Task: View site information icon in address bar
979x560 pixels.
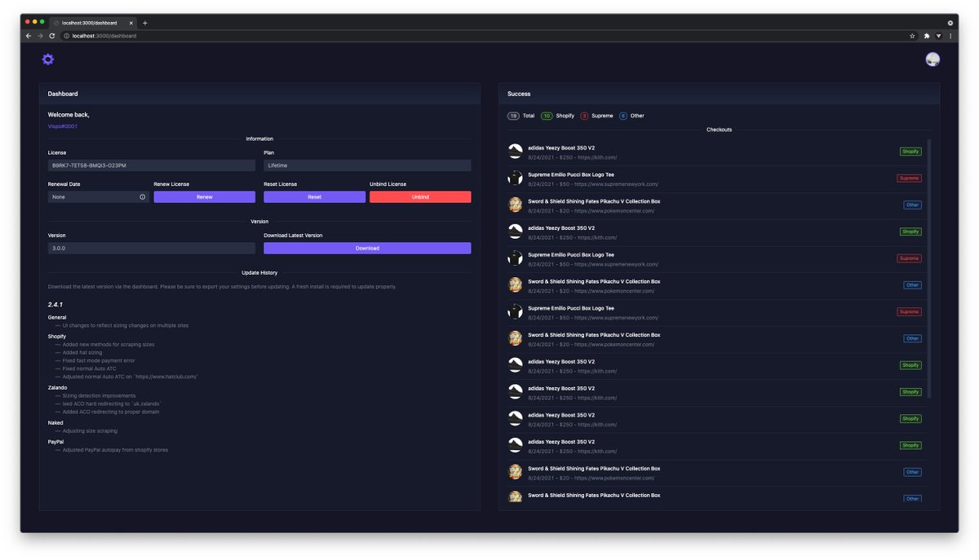Action: pyautogui.click(x=67, y=36)
